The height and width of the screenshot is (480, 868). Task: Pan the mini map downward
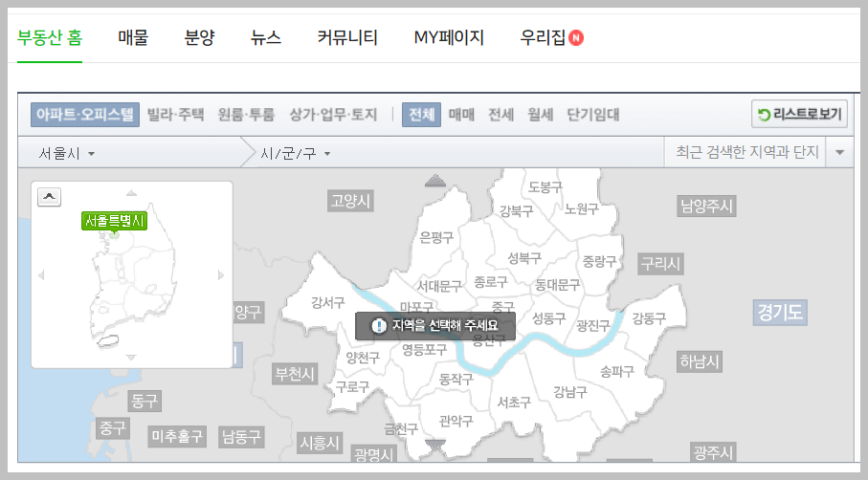131,358
